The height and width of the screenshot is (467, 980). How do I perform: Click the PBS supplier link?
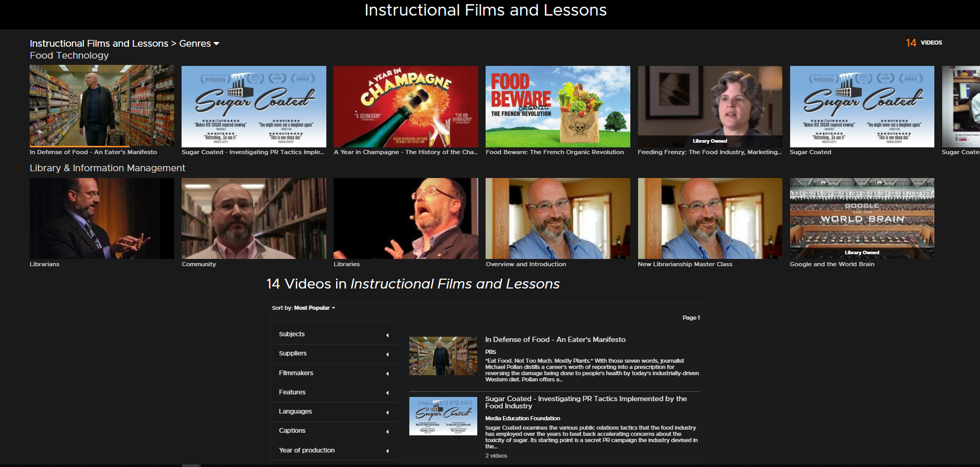click(x=490, y=352)
